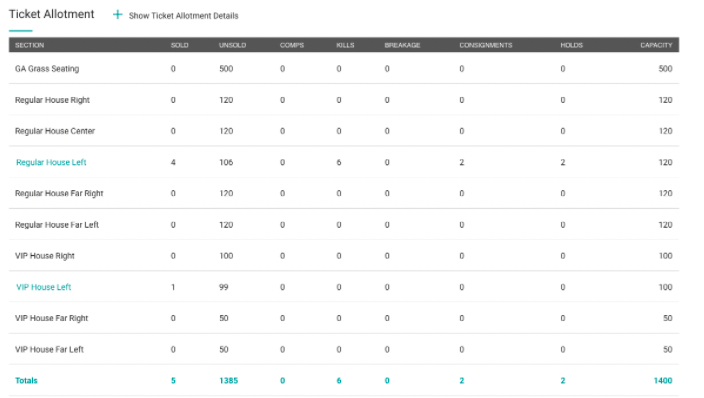This screenshot has width=704, height=398.
Task: Click capacity value 500 for GA Grass Seating
Action: click(665, 69)
